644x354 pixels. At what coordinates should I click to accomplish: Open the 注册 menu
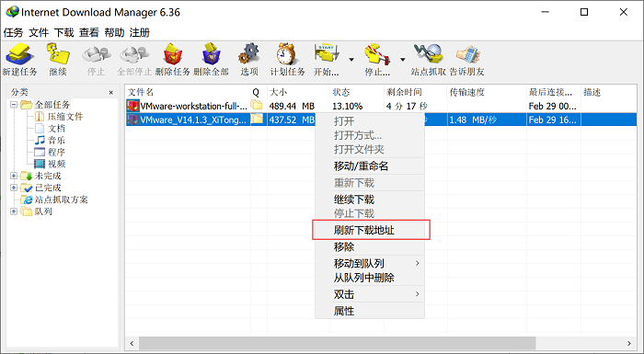point(140,32)
